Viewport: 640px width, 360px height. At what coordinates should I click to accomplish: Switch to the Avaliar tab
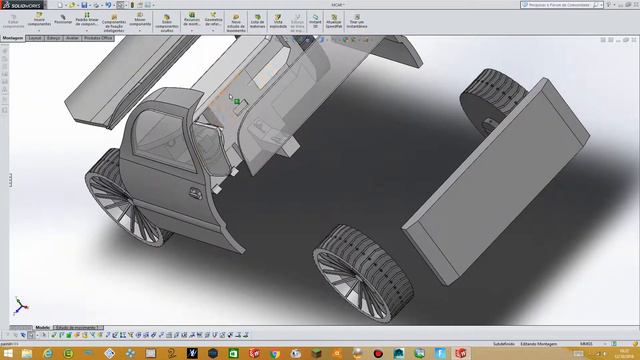[x=72, y=38]
